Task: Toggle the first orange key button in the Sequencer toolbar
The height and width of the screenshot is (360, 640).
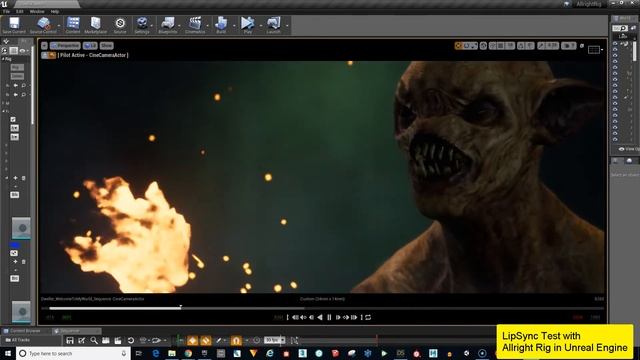Action: tap(193, 340)
